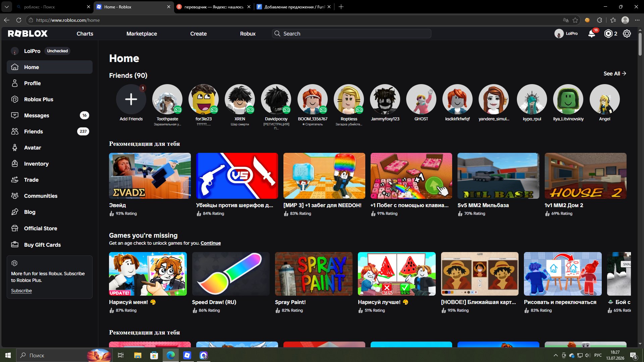The height and width of the screenshot is (362, 644).
Task: Open Avatar editor from sidebar
Action: tap(50, 147)
